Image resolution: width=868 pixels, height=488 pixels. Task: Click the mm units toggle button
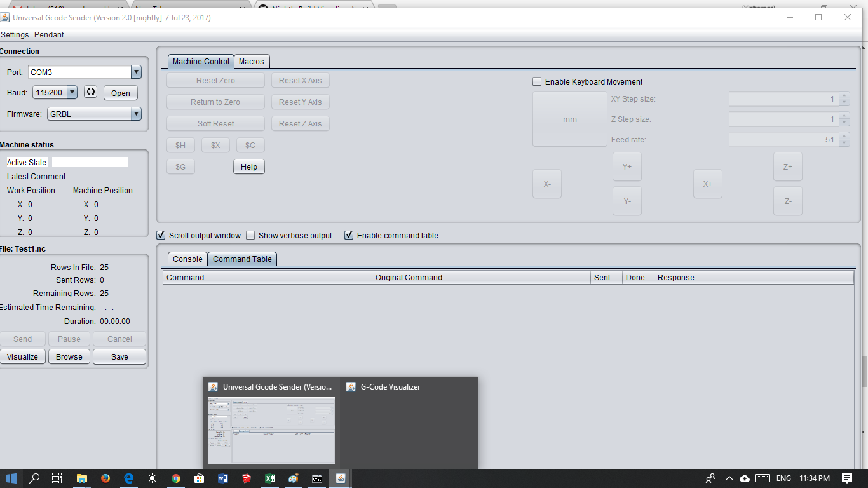tap(570, 119)
